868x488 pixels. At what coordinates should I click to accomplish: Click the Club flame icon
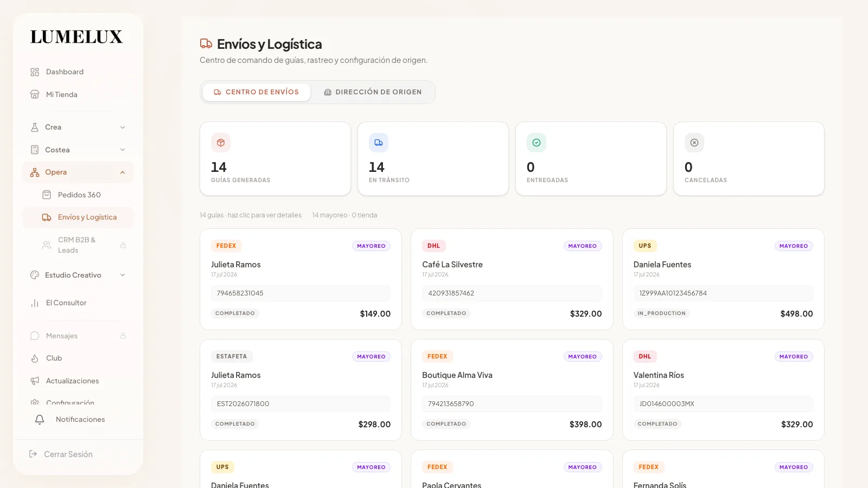pyautogui.click(x=35, y=358)
